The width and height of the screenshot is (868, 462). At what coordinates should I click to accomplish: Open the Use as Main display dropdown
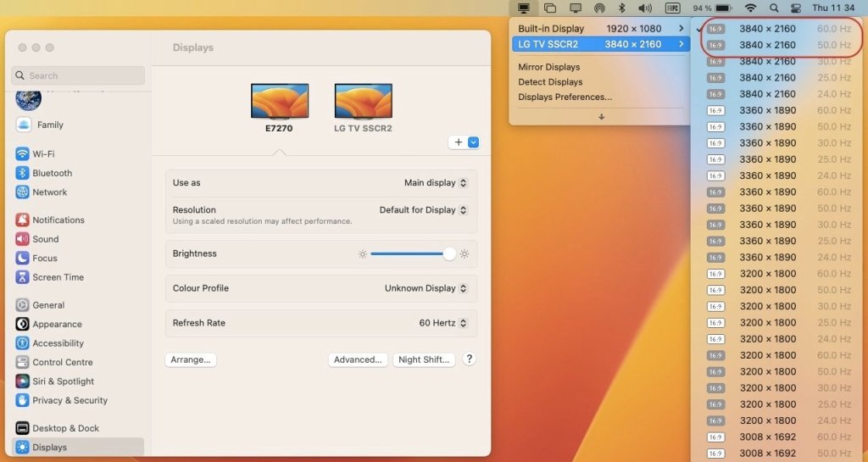[436, 183]
